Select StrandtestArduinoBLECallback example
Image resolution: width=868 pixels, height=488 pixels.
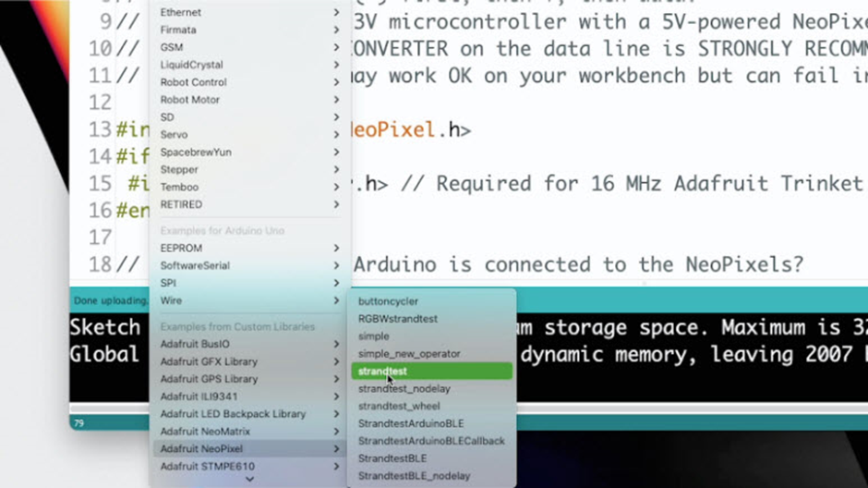432,441
